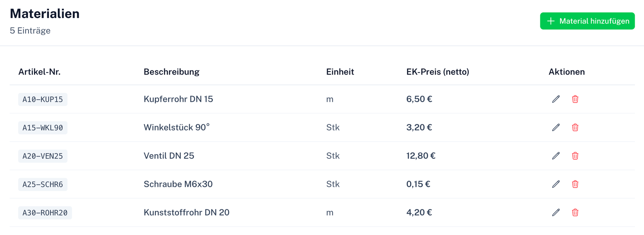Click the EK-Preis (netto) column header
This screenshot has width=644, height=235.
pyautogui.click(x=438, y=72)
